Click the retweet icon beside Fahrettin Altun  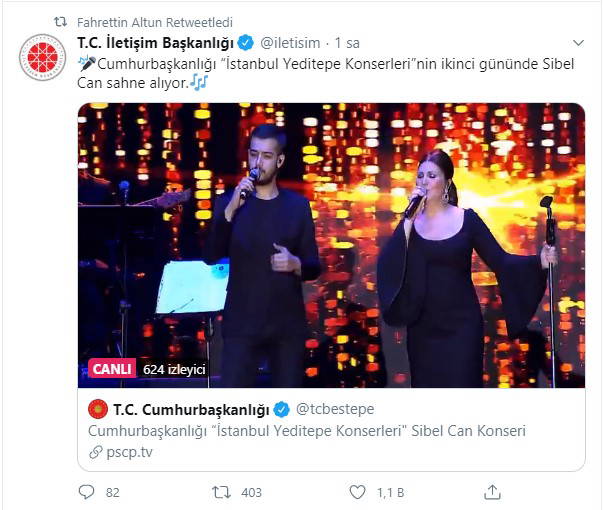point(60,22)
